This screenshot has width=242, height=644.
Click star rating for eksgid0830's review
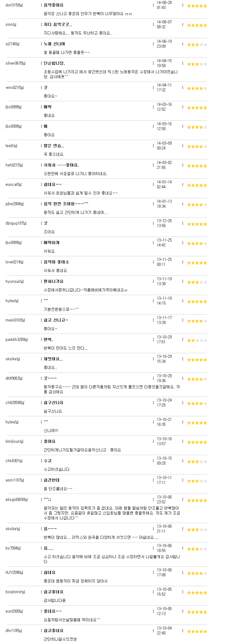point(197,500)
